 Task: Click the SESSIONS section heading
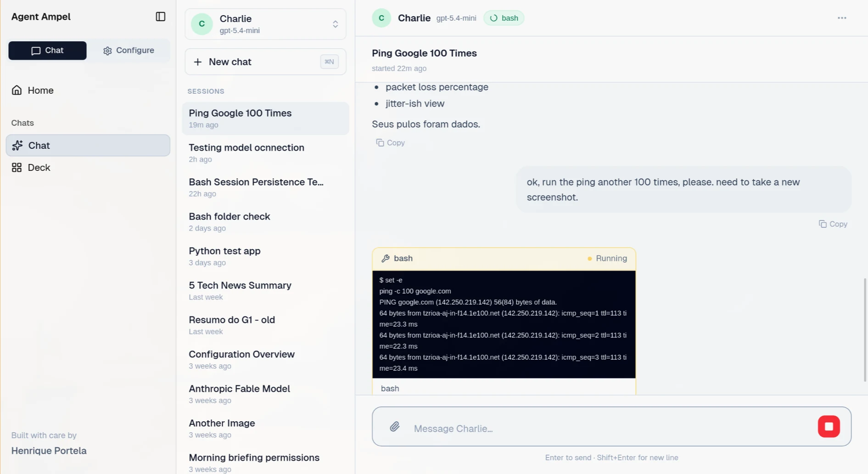(206, 91)
